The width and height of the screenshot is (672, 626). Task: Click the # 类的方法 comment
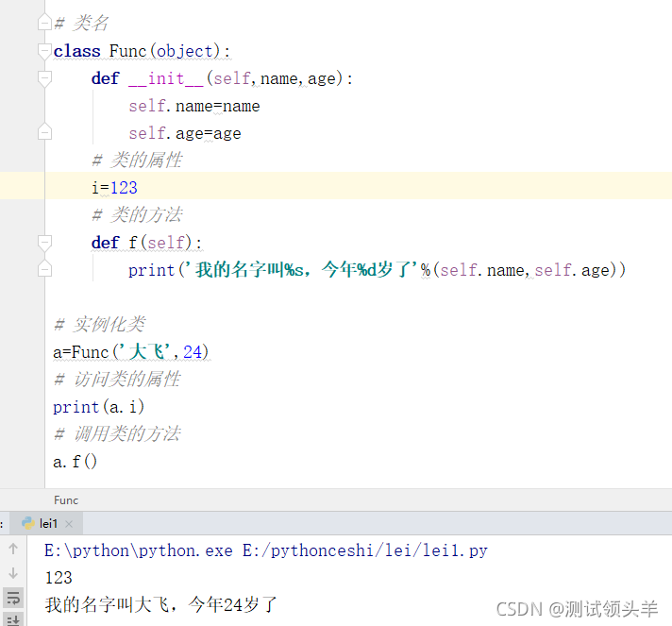[137, 215]
